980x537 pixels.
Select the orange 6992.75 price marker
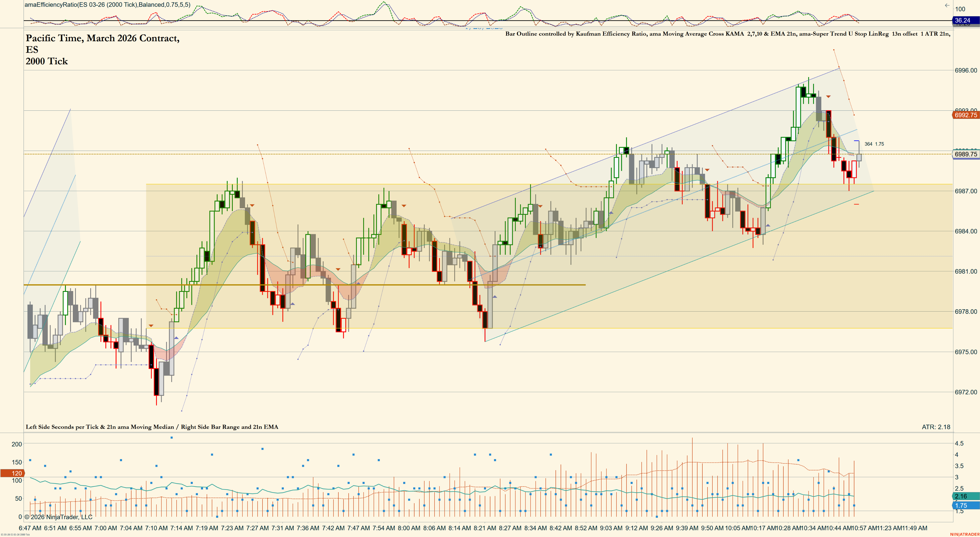[x=966, y=115]
